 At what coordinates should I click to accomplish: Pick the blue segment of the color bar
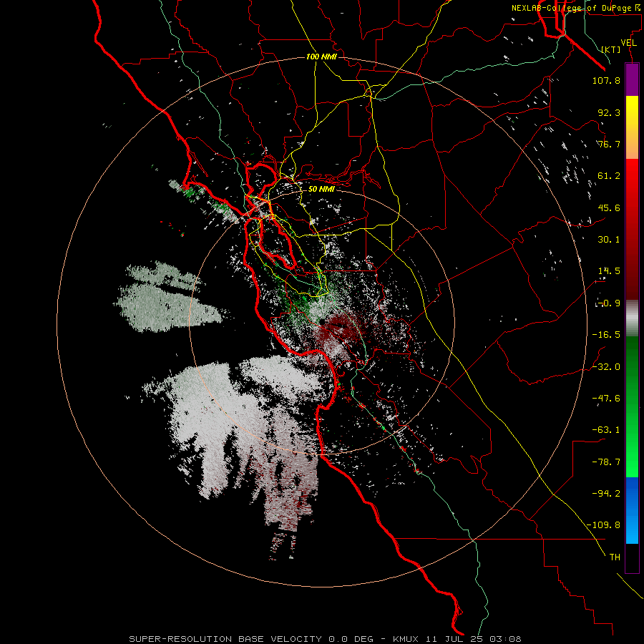[x=632, y=510]
